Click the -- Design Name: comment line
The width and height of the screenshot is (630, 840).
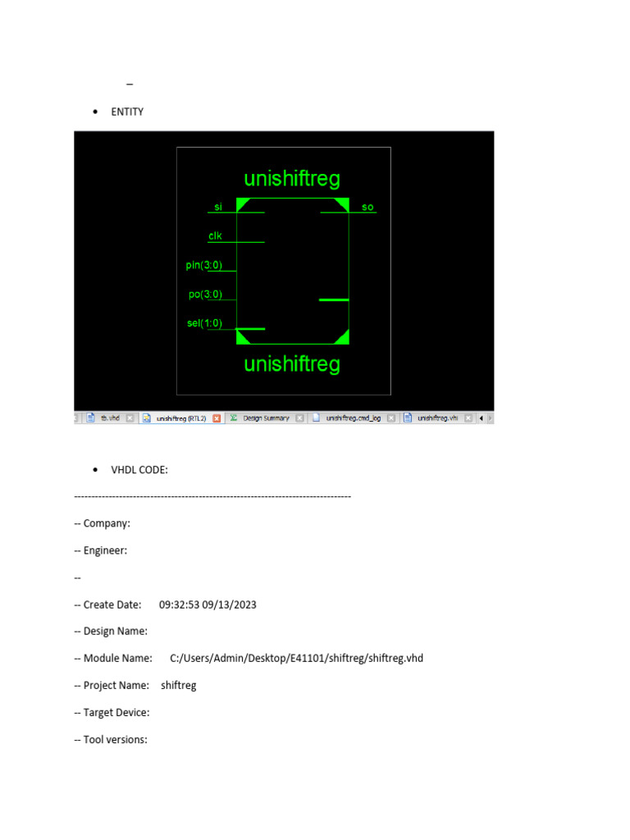(111, 631)
